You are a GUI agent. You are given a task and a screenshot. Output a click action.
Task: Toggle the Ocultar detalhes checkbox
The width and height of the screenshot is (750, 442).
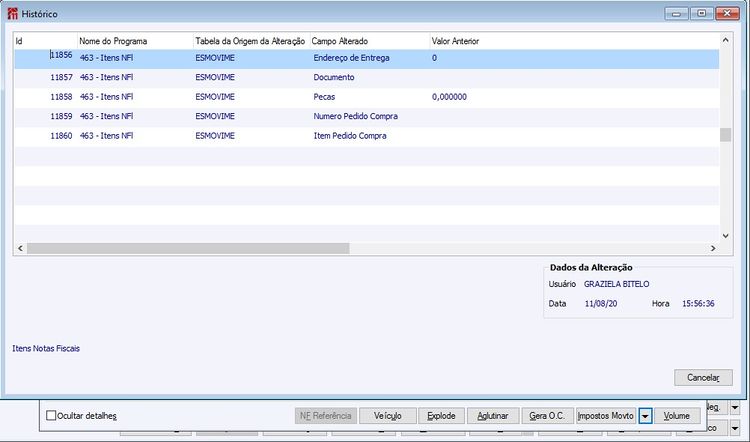click(x=51, y=415)
